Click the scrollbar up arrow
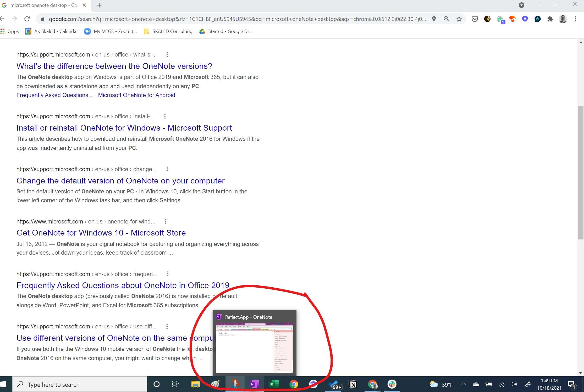Screen dimensions: 584x392 [581, 42]
